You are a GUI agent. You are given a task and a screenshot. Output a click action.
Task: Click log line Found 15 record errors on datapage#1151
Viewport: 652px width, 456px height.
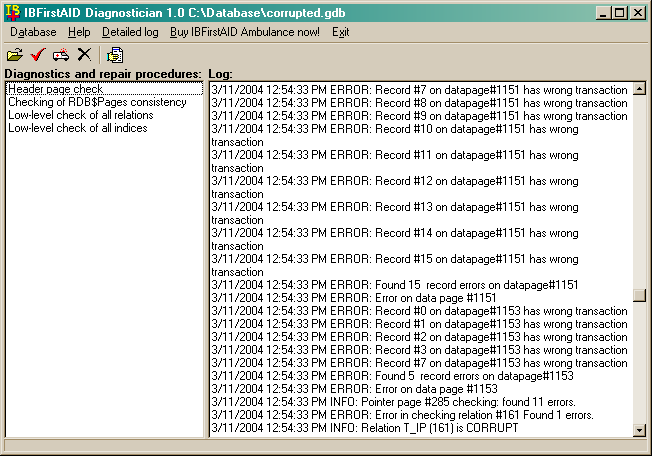pos(395,285)
